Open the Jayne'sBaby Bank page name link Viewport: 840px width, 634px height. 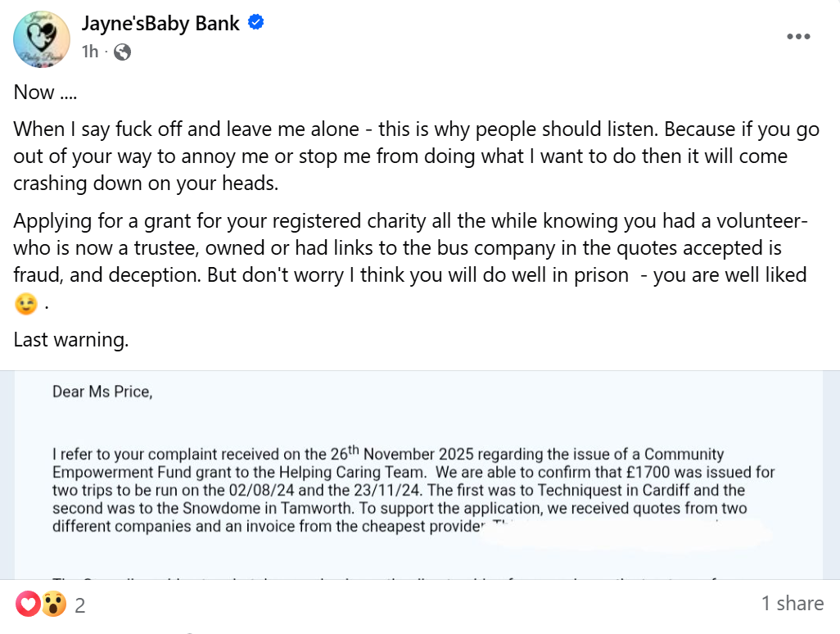(160, 24)
